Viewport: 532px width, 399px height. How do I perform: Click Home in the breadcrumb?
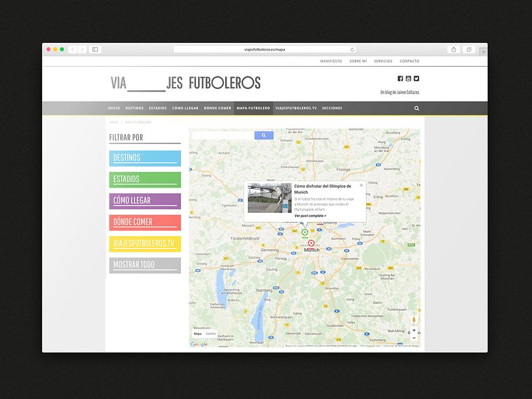coord(114,122)
